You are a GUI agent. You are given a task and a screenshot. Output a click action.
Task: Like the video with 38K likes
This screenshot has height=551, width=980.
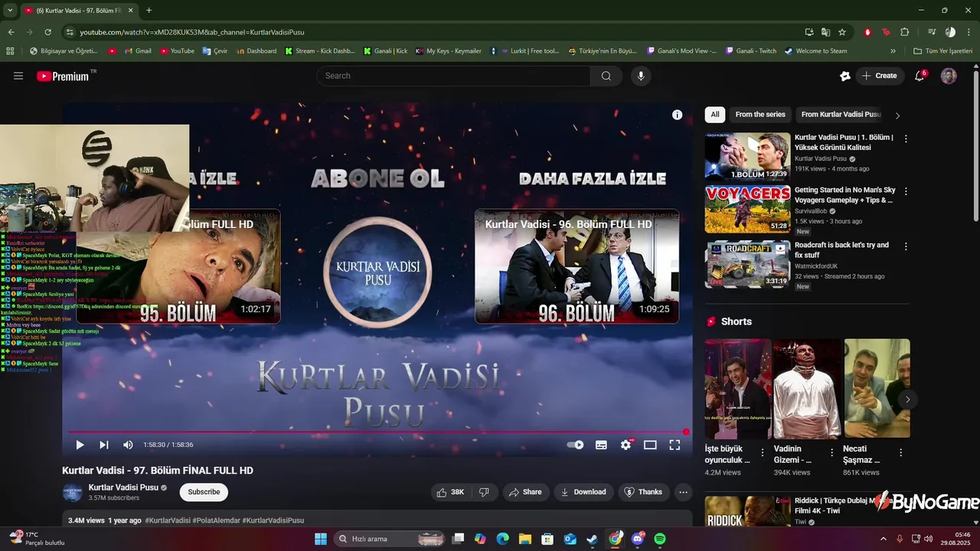(451, 492)
